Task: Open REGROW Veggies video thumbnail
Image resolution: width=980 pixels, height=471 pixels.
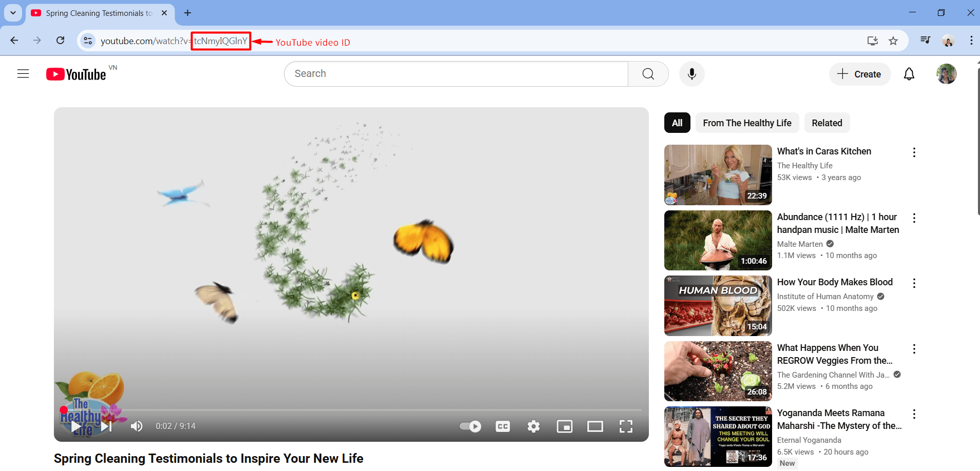Action: point(718,371)
